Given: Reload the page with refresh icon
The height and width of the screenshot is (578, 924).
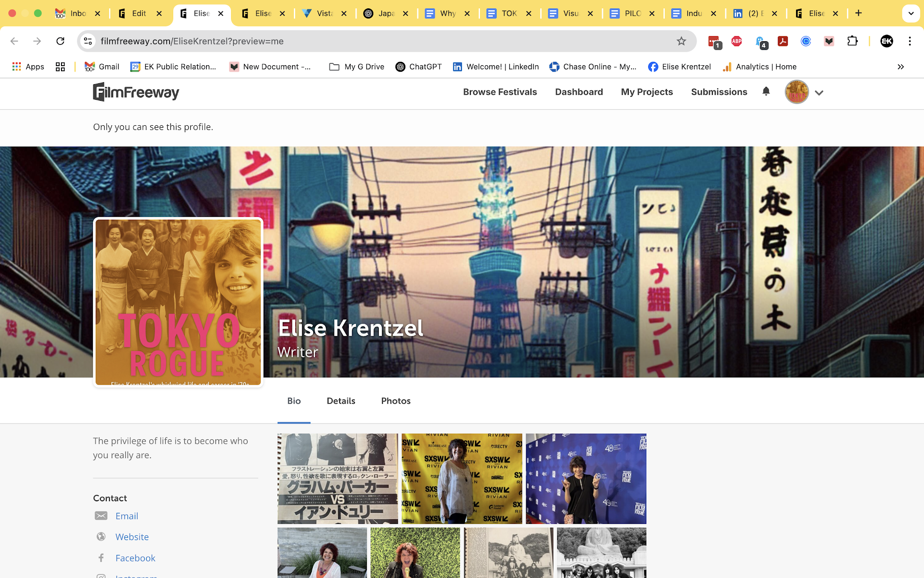Looking at the screenshot, I should [60, 41].
